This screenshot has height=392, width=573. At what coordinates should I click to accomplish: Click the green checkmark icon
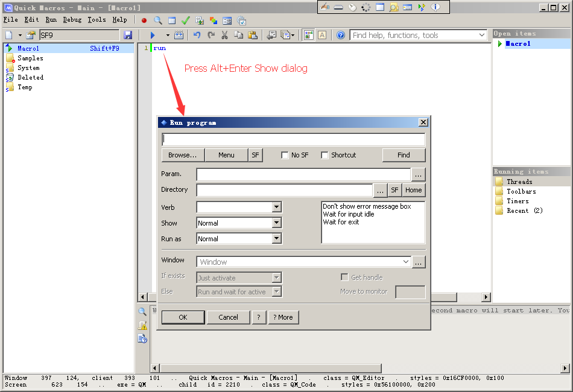click(186, 21)
